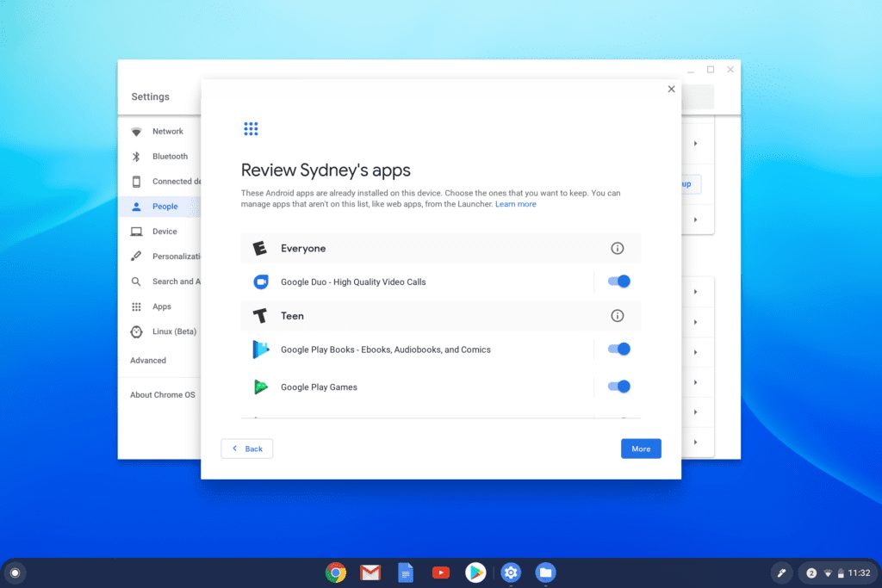Expand the Advanced section in Settings
This screenshot has width=882, height=588.
click(148, 361)
